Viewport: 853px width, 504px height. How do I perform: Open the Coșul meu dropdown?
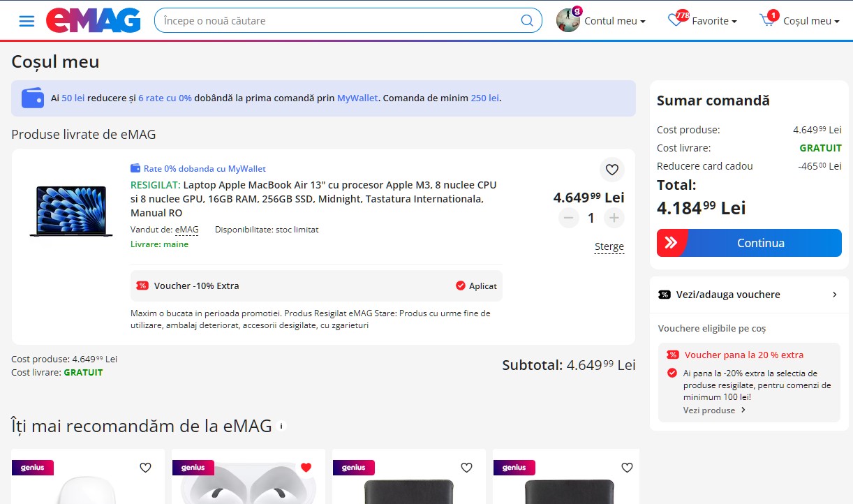tap(810, 21)
